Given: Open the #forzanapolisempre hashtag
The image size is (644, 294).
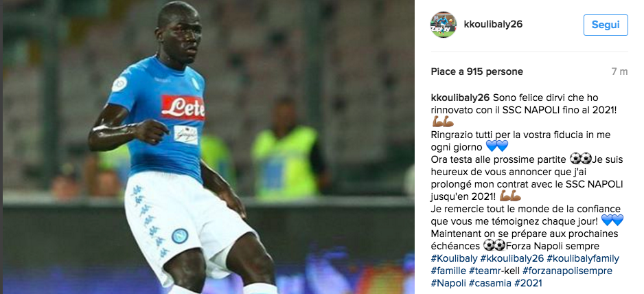Looking at the screenshot, I should tap(567, 271).
